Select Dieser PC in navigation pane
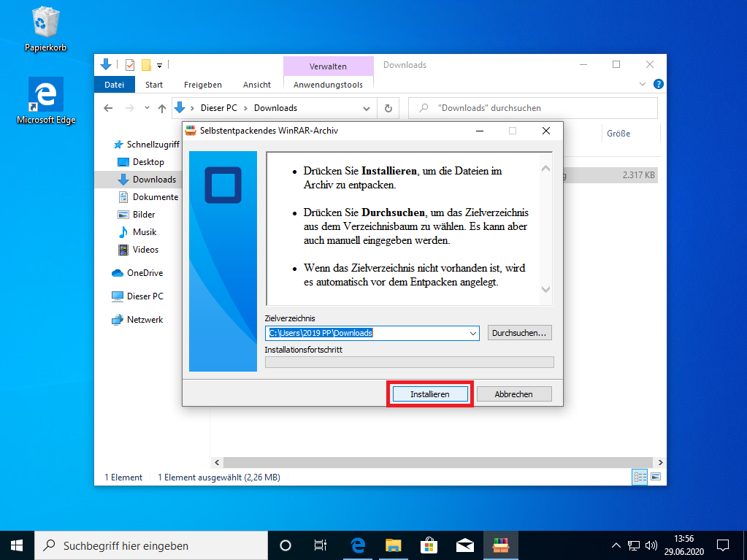The width and height of the screenshot is (747, 560). (x=138, y=296)
